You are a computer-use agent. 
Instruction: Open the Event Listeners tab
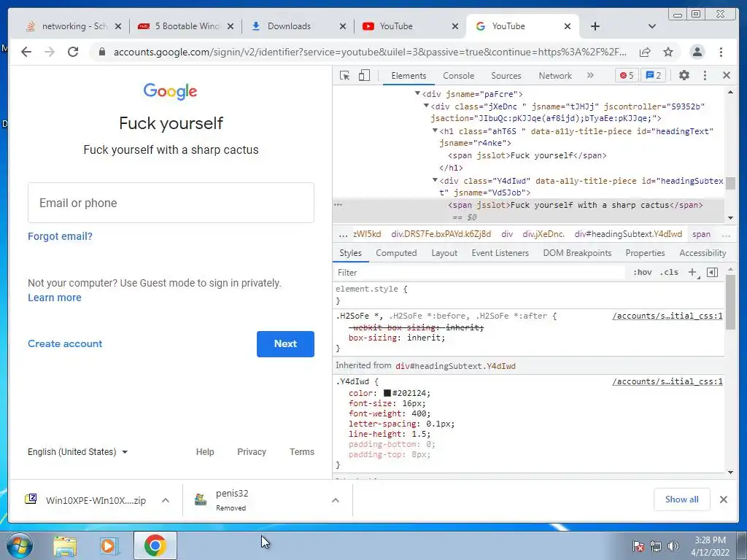(500, 253)
